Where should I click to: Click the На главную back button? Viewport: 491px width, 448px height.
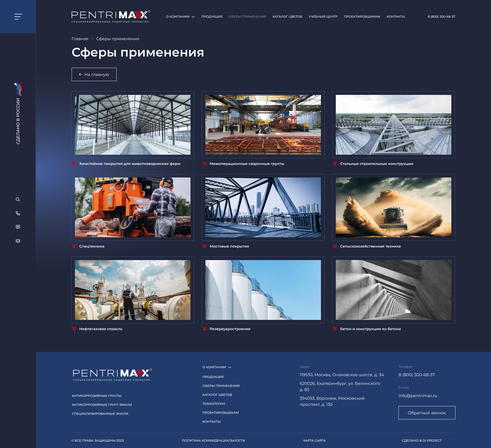click(x=94, y=74)
